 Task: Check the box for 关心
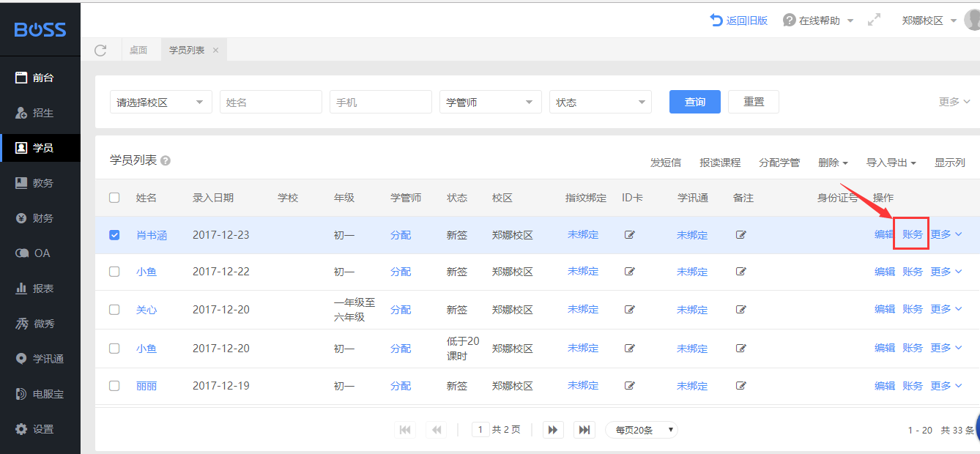[x=114, y=310]
